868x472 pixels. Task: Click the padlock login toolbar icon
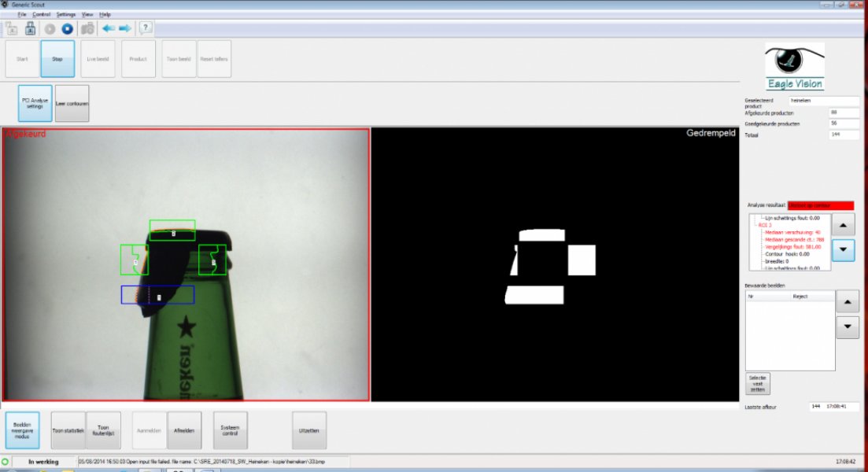(x=30, y=28)
